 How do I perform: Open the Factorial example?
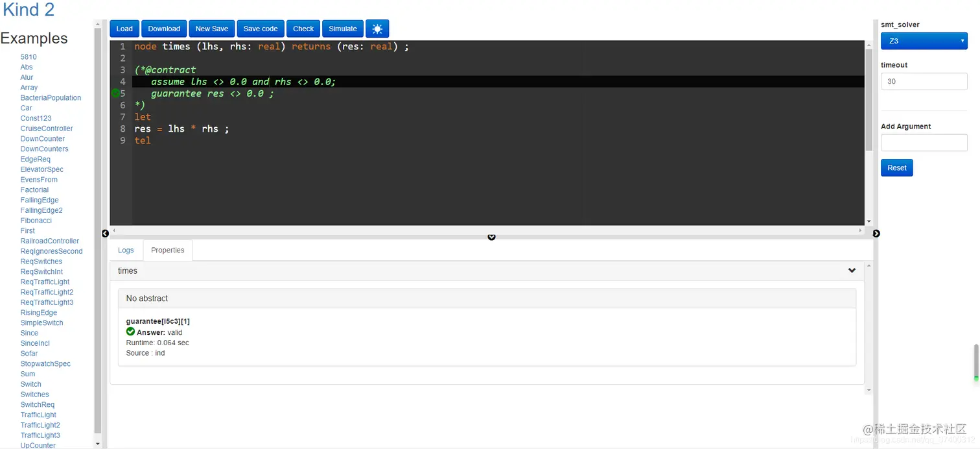click(x=34, y=190)
